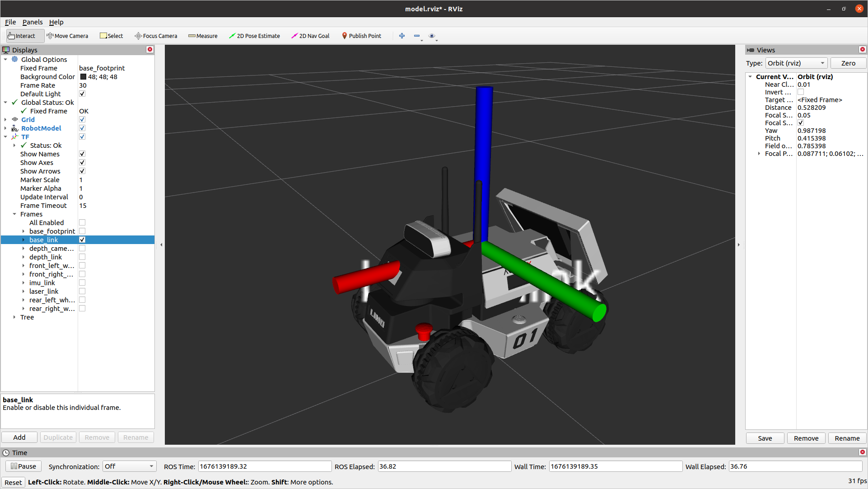Save the current view
This screenshot has height=489, width=868.
pyautogui.click(x=765, y=438)
